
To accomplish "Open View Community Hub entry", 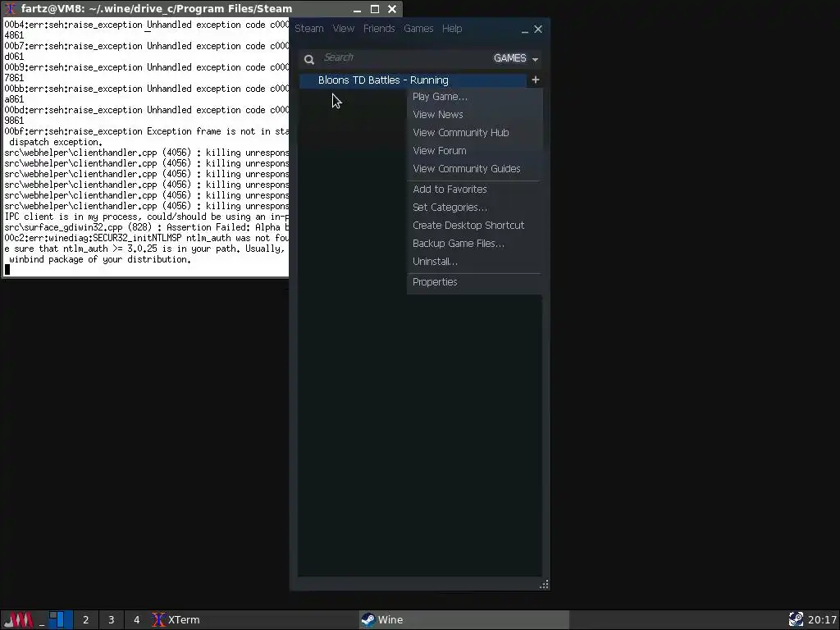I will [x=475, y=133].
